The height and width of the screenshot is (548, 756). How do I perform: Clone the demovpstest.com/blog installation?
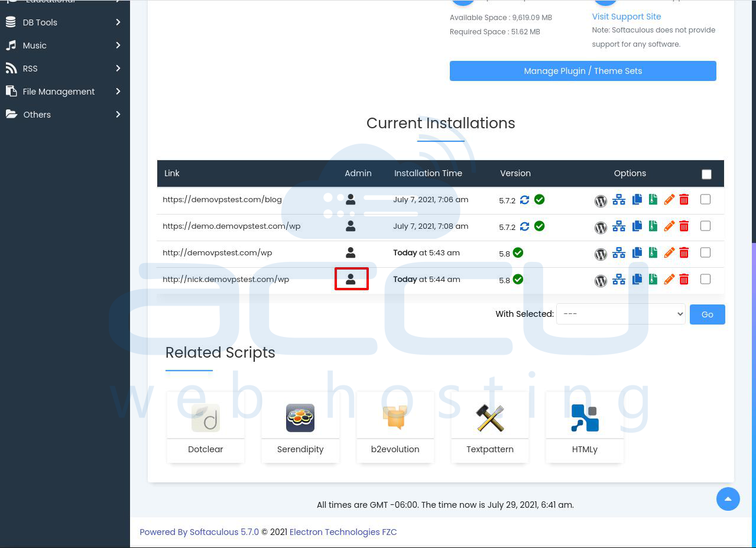[x=637, y=200]
